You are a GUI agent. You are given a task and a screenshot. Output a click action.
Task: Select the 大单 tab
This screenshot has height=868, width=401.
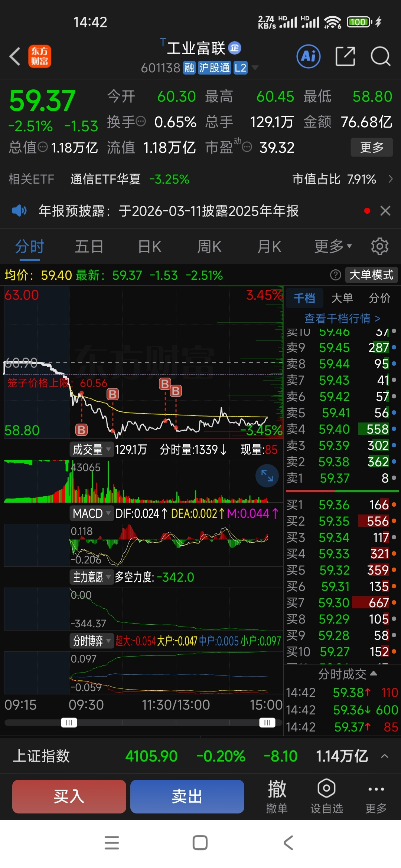point(342,298)
